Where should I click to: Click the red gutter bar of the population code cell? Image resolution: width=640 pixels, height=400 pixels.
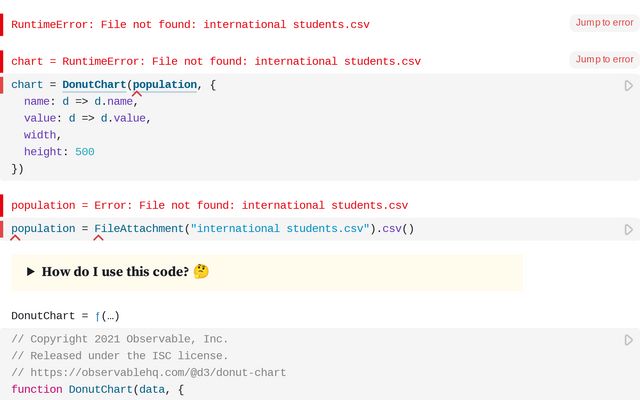click(2, 229)
